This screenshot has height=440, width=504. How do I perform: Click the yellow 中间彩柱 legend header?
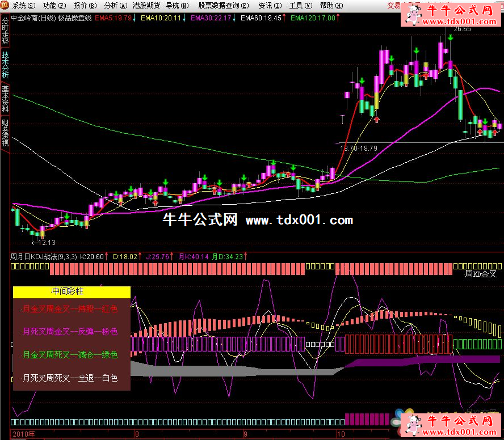click(72, 292)
